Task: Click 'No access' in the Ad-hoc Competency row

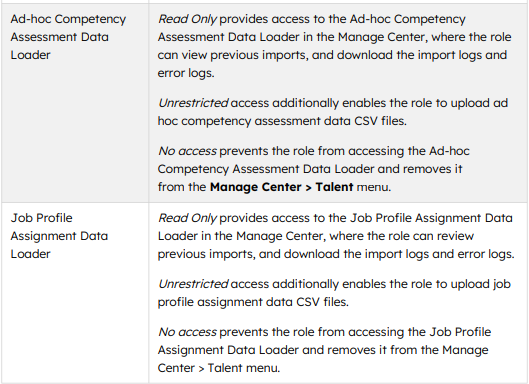Action: 187,151
